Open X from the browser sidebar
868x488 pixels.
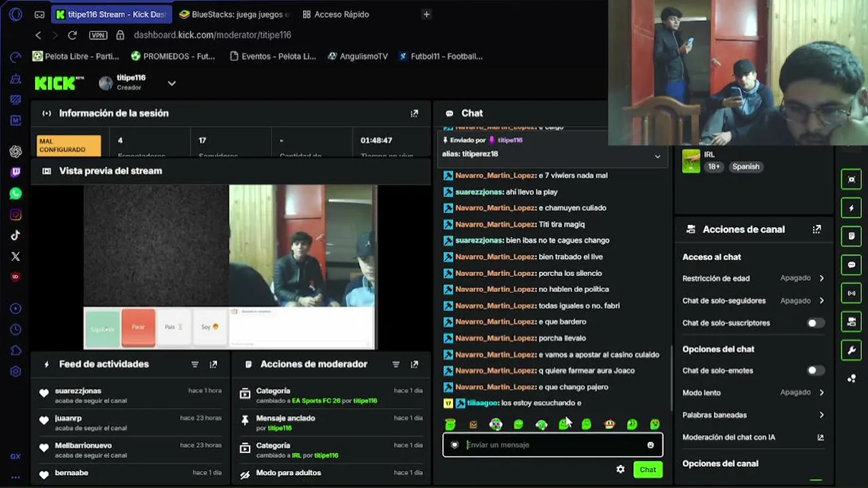(x=16, y=256)
